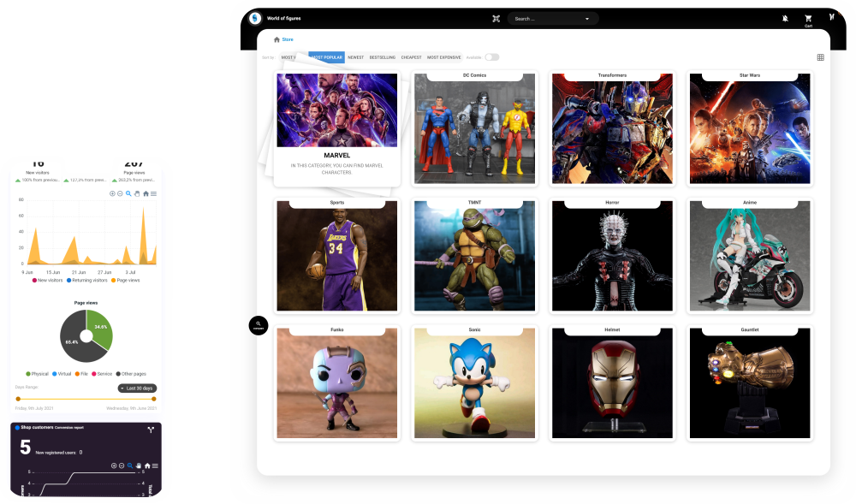
Task: Click the fullscreen expand icon beside search
Action: click(496, 19)
